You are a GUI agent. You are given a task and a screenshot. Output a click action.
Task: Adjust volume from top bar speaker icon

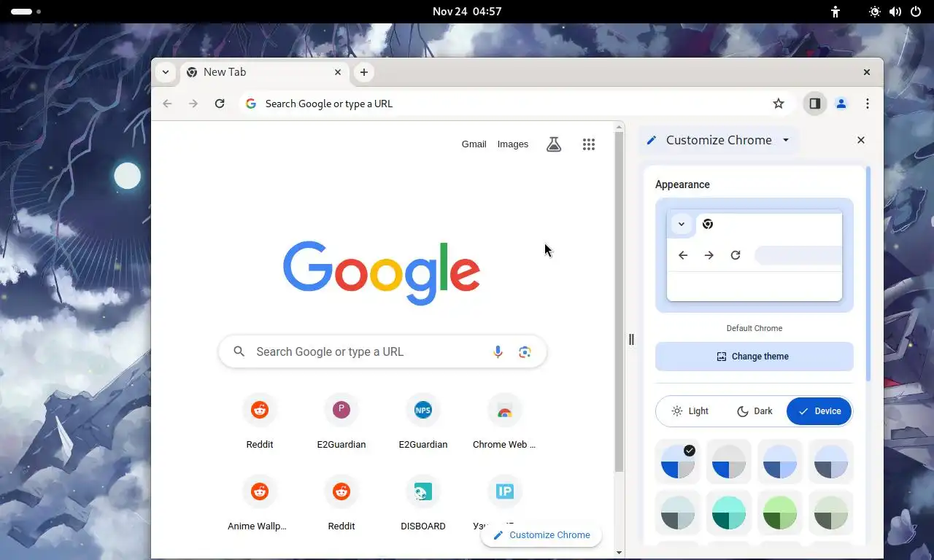click(895, 12)
